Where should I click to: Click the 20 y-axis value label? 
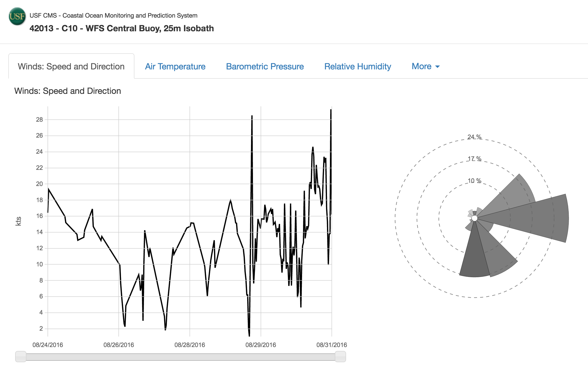(x=39, y=184)
